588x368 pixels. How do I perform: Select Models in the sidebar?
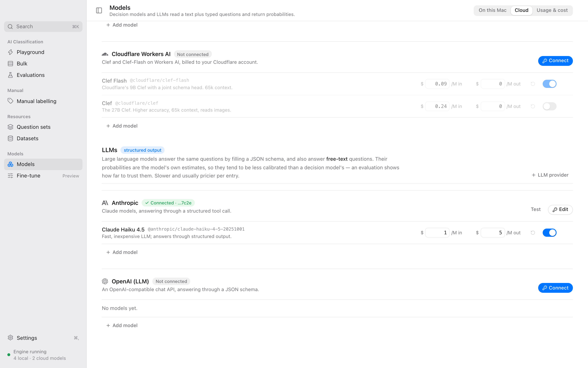click(43, 164)
